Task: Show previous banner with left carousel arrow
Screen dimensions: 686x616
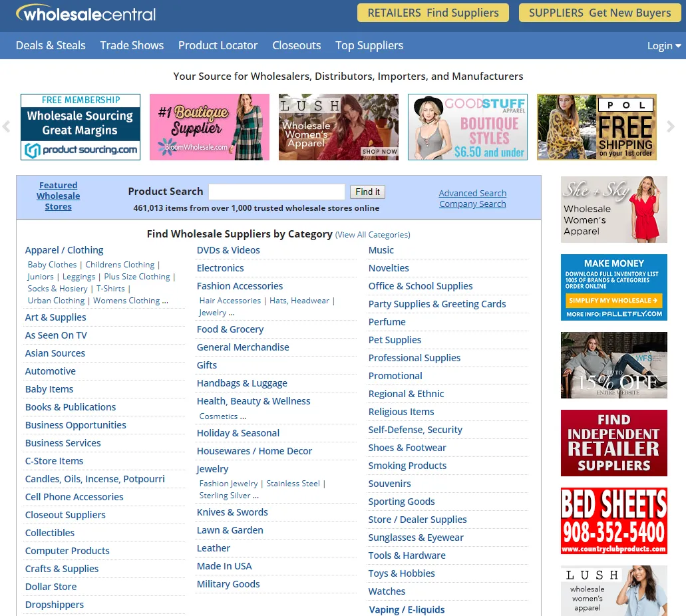Action: pyautogui.click(x=6, y=127)
